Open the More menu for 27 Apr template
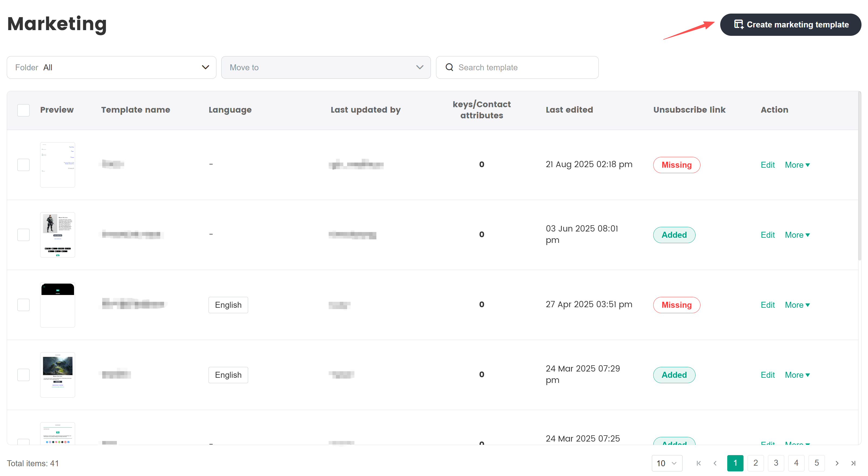This screenshot has width=868, height=476. click(797, 305)
